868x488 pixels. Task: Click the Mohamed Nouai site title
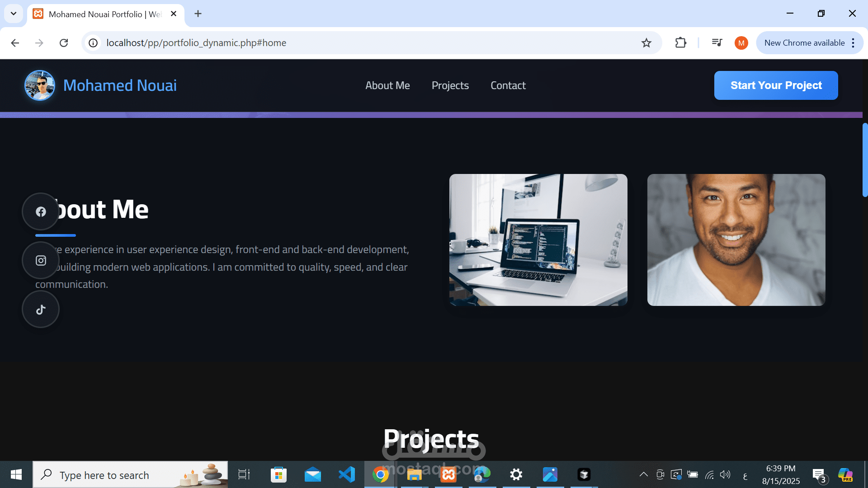pos(120,85)
